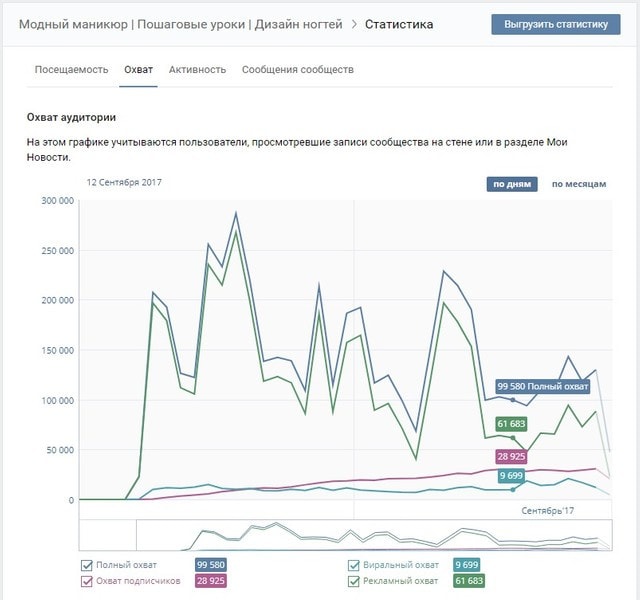Viewport: 640px width, 600px height.
Task: Toggle the Рекламный охват checkbox
Action: point(354,580)
